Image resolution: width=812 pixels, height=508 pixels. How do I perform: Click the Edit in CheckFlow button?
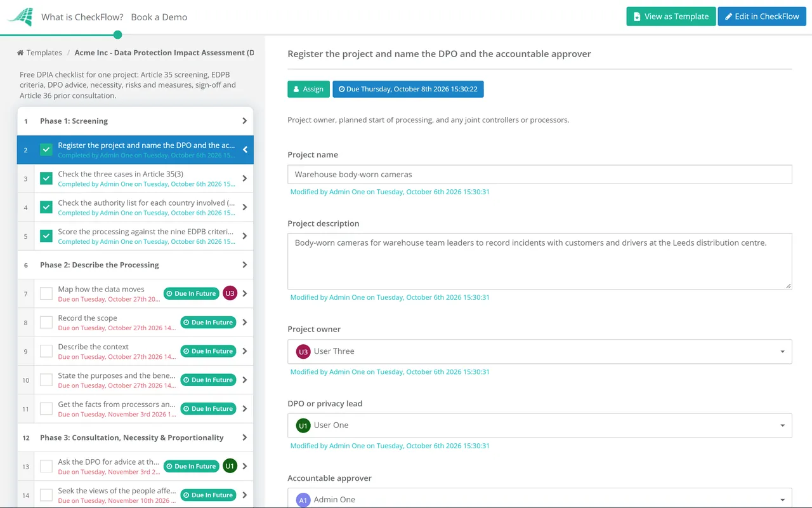coord(762,17)
